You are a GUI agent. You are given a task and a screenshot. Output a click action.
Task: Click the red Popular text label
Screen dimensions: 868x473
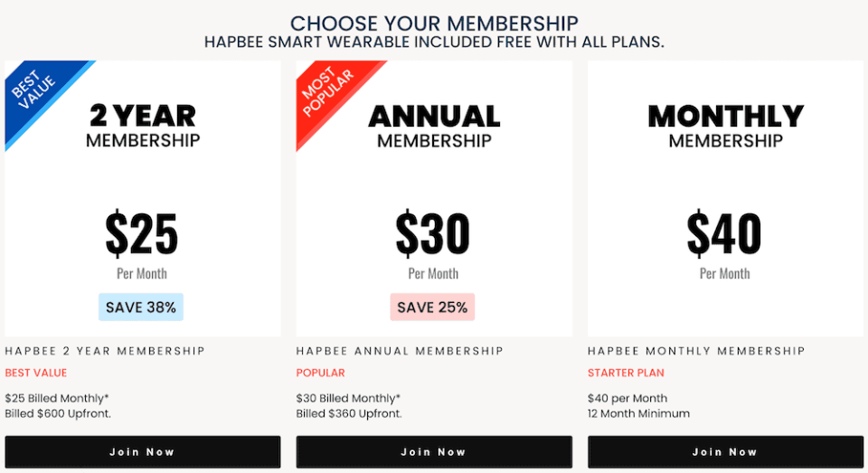320,373
